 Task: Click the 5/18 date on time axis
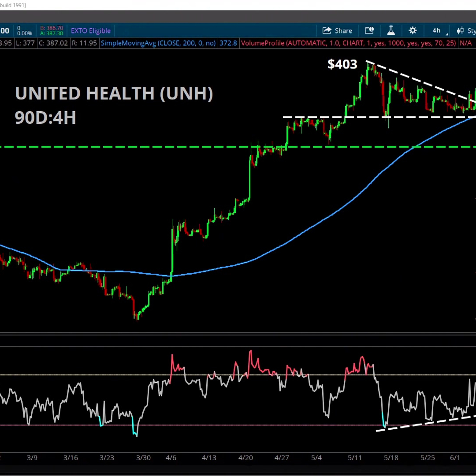pos(391,458)
